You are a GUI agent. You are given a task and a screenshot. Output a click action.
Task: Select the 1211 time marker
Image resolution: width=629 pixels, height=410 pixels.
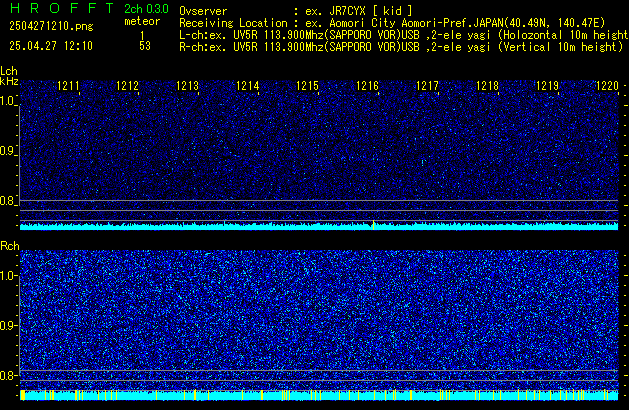[69, 86]
